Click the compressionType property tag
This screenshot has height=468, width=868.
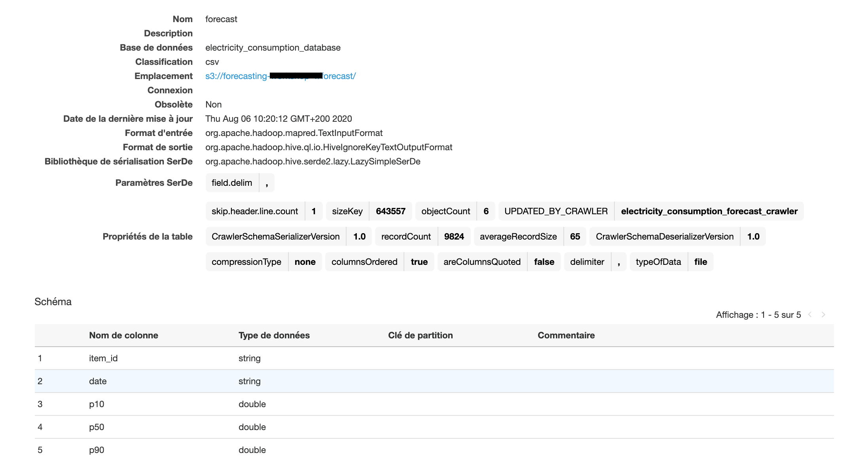tap(246, 262)
